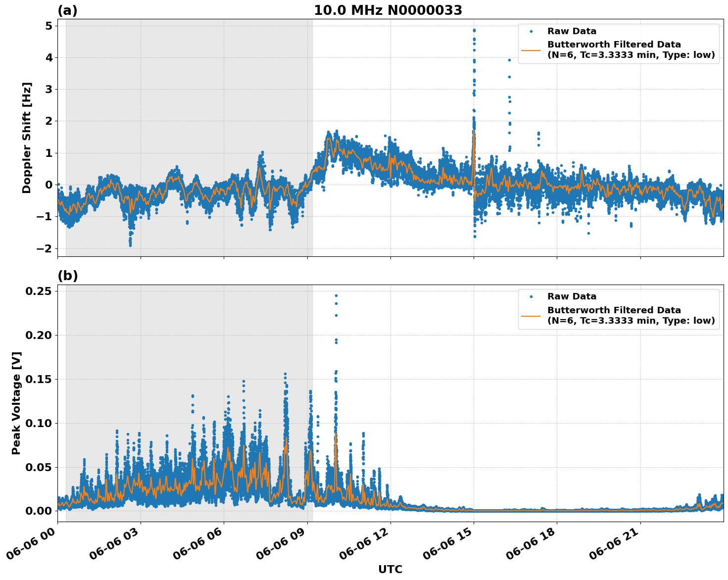Click the 0.245 V peak voltage outlier point
The width and height of the screenshot is (728, 580).
336,294
